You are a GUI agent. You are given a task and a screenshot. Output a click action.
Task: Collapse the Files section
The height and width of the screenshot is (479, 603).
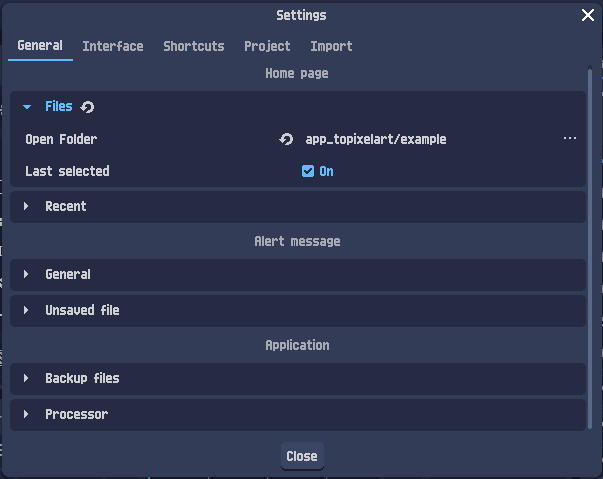click(27, 107)
